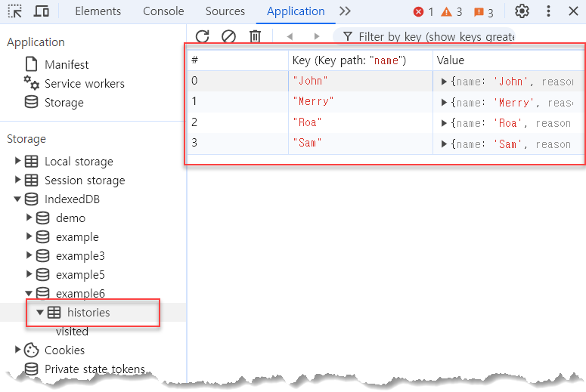This screenshot has height=392, width=586.
Task: Select the visited index item
Action: pyautogui.click(x=72, y=332)
